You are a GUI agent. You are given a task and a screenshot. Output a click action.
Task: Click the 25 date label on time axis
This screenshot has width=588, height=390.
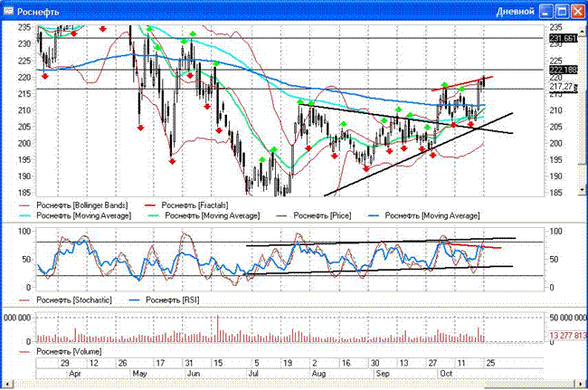click(x=490, y=363)
